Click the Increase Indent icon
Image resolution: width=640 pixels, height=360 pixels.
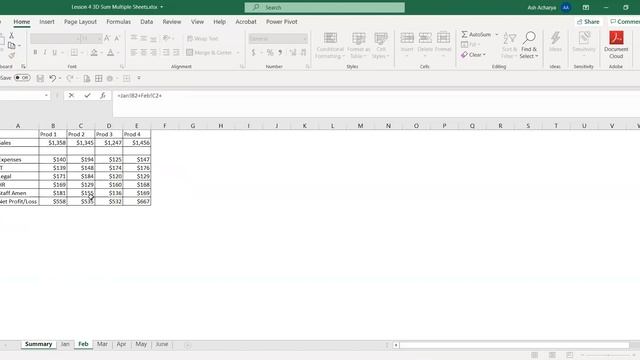point(176,52)
